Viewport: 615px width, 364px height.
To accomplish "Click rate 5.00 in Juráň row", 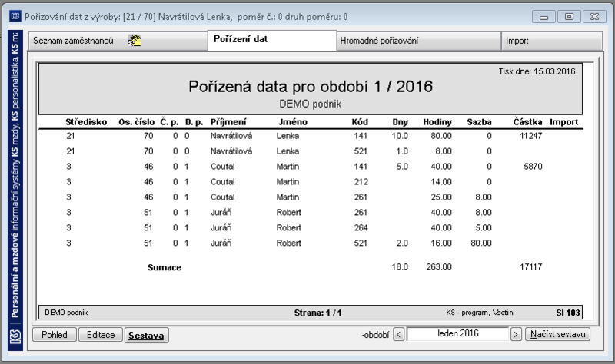I will 484,227.
